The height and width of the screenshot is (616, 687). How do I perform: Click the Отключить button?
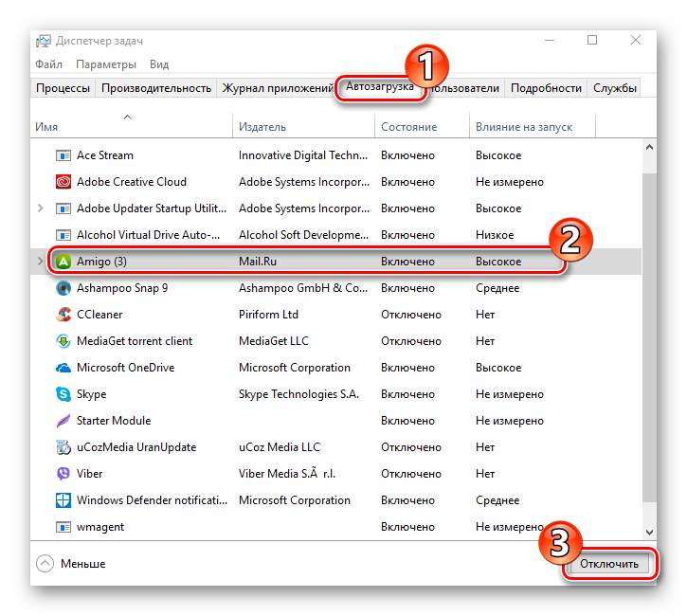click(609, 564)
